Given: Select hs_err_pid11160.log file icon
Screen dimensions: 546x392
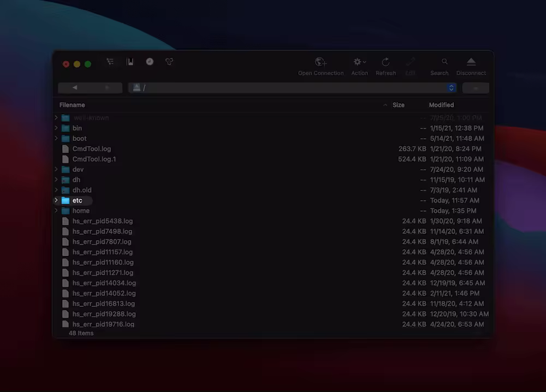Looking at the screenshot, I should [65, 263].
